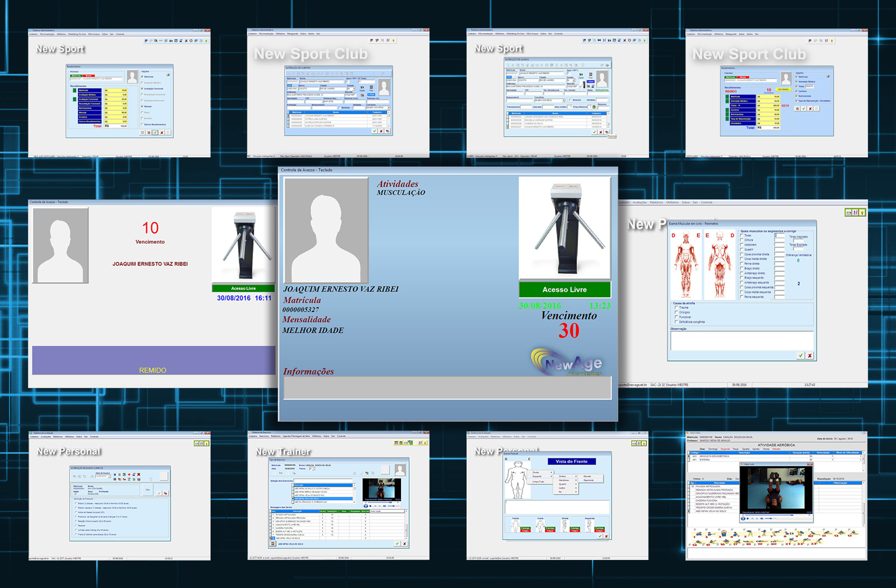Check the Funcional cause checkbox
The height and width of the screenshot is (588, 896).
pyautogui.click(x=676, y=317)
